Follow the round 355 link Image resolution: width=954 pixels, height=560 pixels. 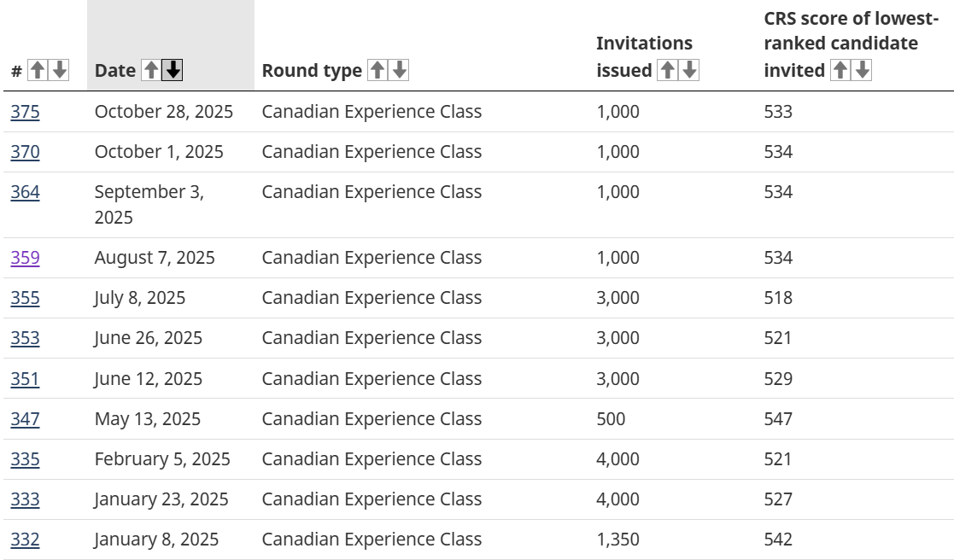click(25, 298)
